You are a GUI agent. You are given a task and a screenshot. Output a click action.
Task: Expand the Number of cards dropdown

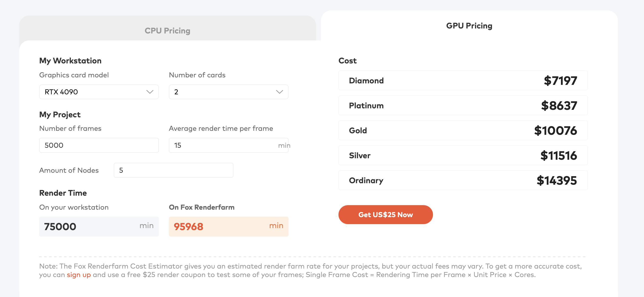(228, 92)
